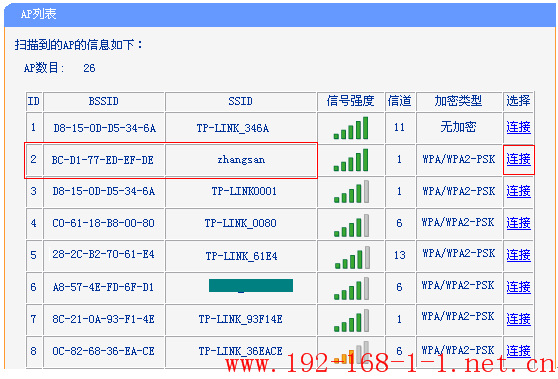Click the BSSID column header
The width and height of the screenshot is (558, 379).
point(104,101)
